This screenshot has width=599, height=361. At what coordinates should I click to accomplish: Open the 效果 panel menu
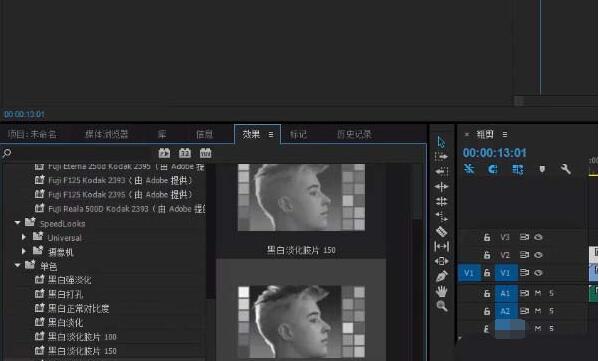[x=271, y=134]
